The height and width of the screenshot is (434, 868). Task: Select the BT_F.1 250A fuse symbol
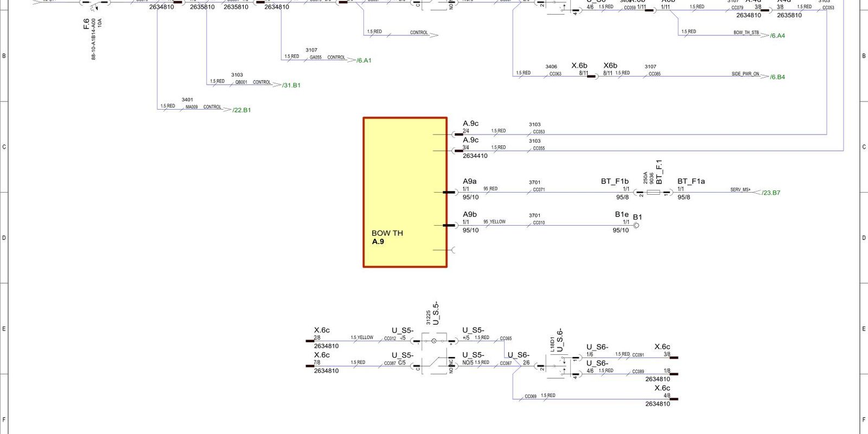click(654, 193)
